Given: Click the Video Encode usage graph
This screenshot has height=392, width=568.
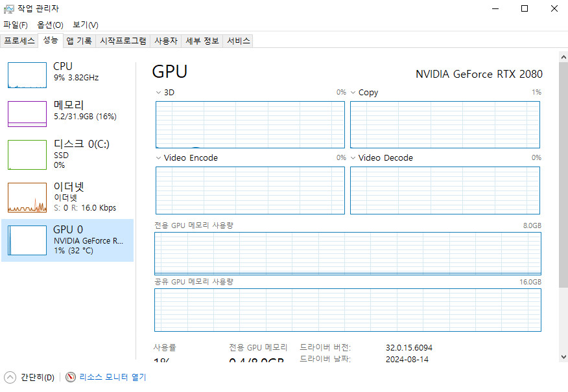Looking at the screenshot, I should tap(250, 190).
